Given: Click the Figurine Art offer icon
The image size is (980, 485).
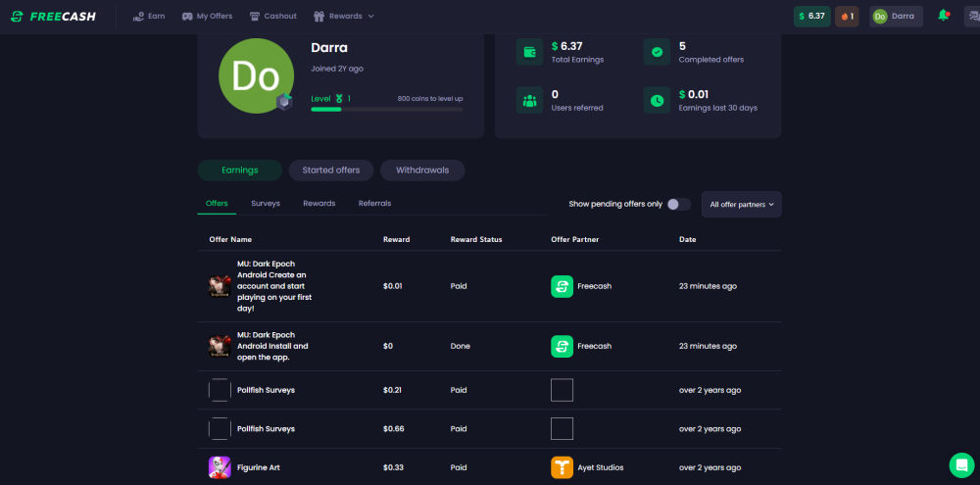Looking at the screenshot, I should pos(220,467).
